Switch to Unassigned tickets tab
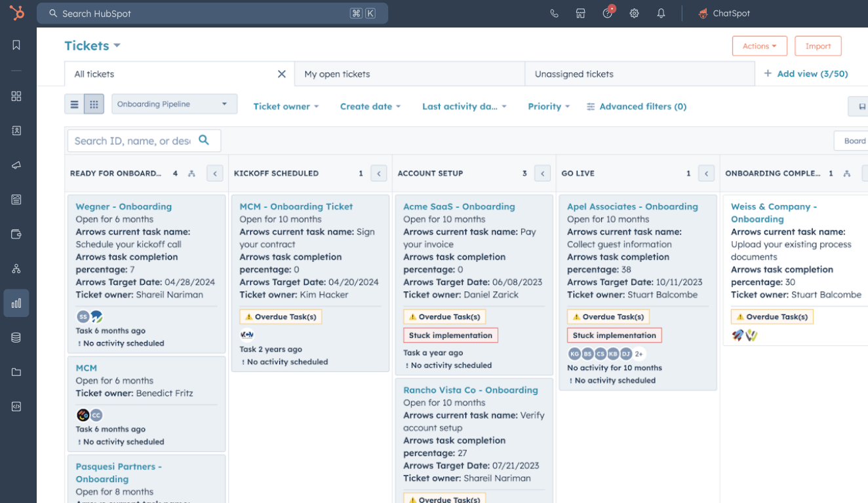Viewport: 868px width, 503px height. [574, 74]
